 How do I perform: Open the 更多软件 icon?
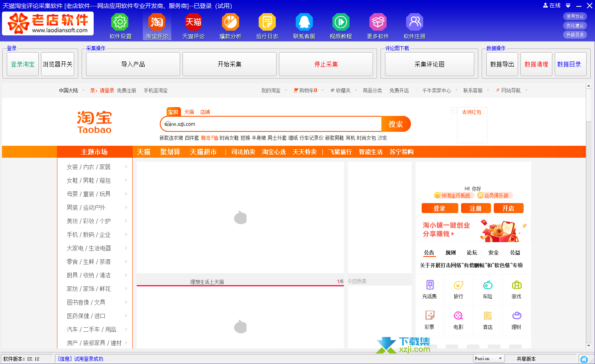click(378, 22)
